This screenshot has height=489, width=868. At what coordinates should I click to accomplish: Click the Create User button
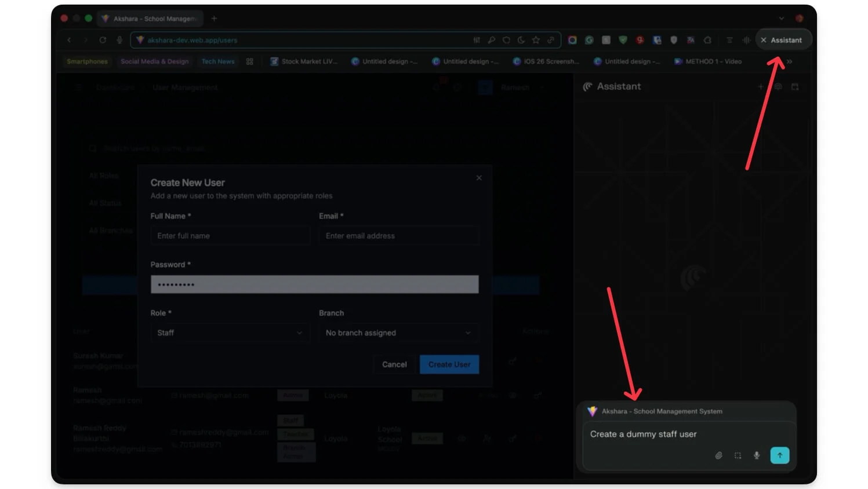(x=449, y=364)
